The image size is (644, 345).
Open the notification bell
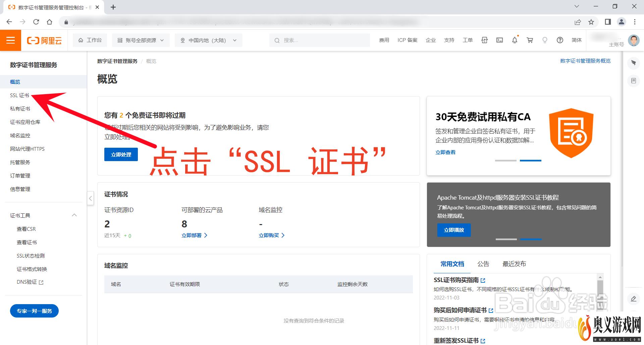pos(515,40)
